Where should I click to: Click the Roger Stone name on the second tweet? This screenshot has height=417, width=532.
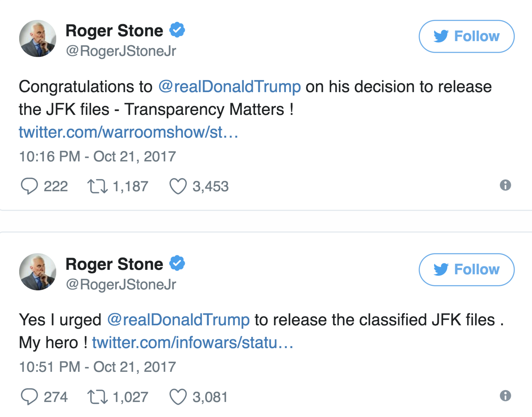(x=114, y=264)
